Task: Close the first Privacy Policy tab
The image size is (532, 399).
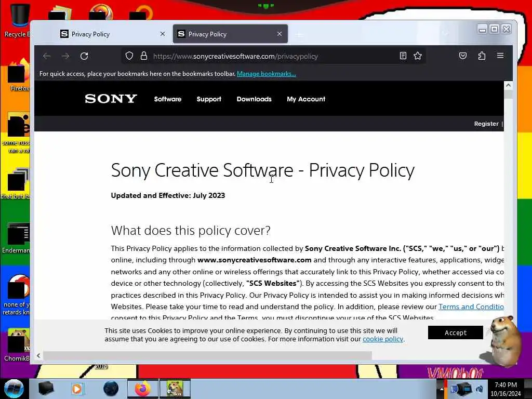Action: tap(163, 34)
